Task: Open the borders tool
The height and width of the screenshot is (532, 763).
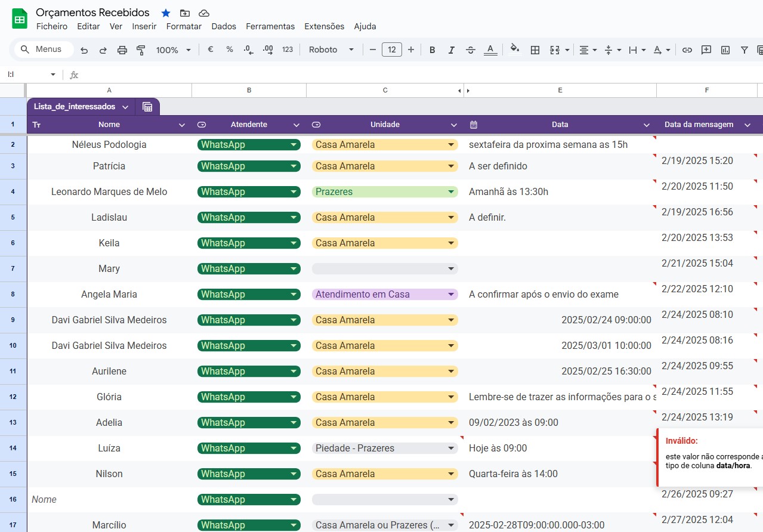Action: pyautogui.click(x=535, y=50)
